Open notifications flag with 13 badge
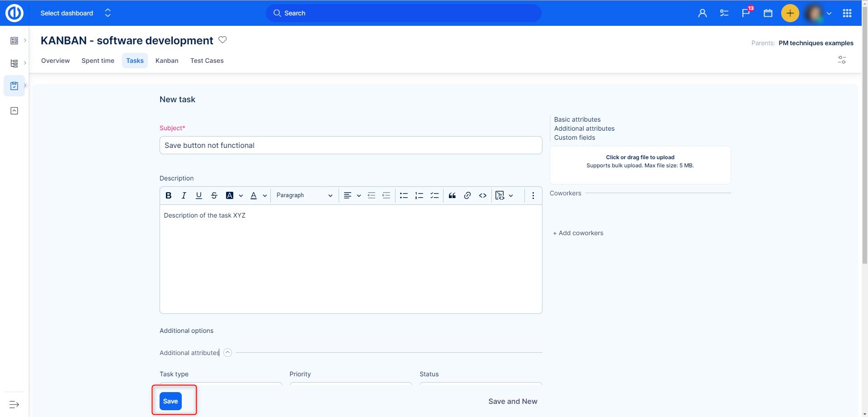Viewport: 868px width, 417px height. point(746,13)
